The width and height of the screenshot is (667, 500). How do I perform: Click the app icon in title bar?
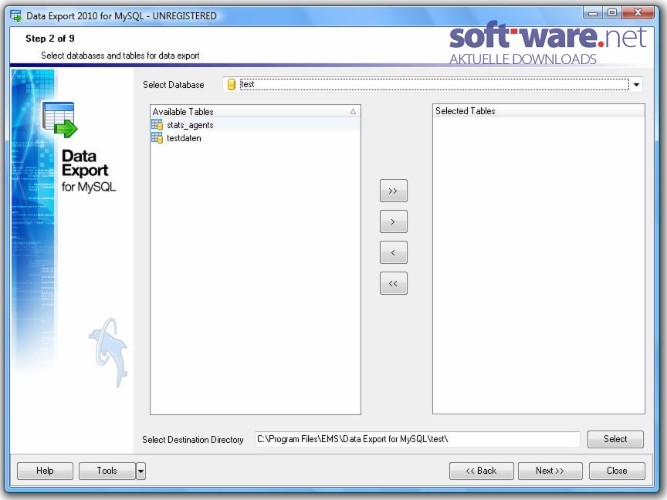[x=16, y=16]
